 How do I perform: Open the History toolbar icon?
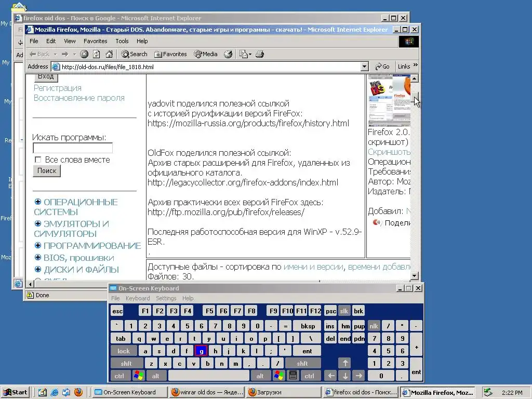pyautogui.click(x=229, y=54)
